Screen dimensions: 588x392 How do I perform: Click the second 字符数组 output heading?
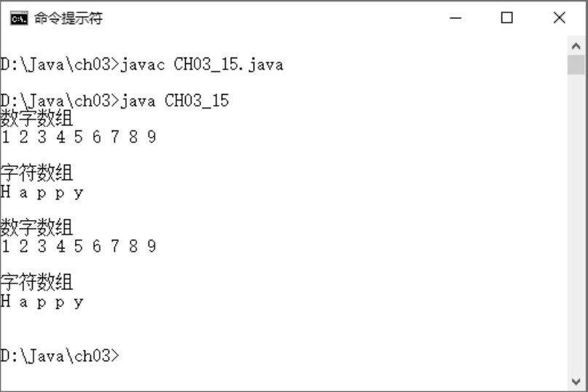tap(36, 282)
